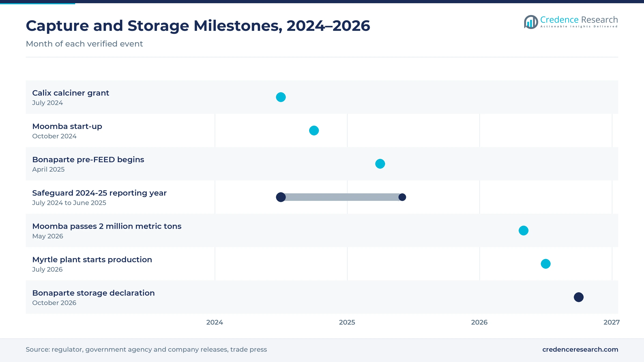The height and width of the screenshot is (362, 644).
Task: Click the 2027 axis label
Action: [x=612, y=322]
